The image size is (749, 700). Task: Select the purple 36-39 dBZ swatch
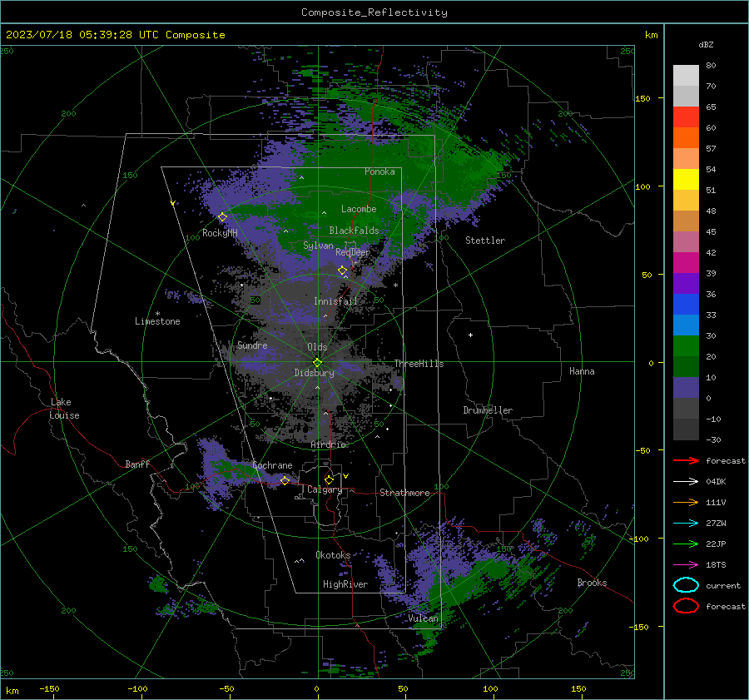[686, 284]
